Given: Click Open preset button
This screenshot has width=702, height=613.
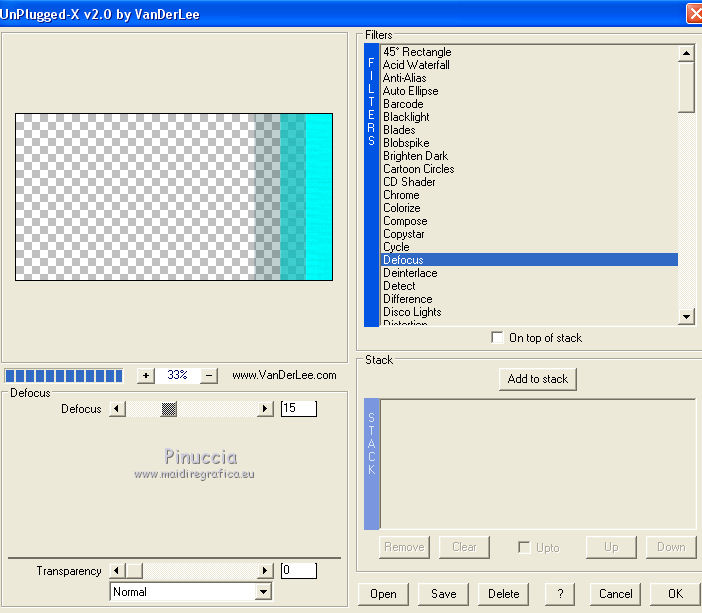Looking at the screenshot, I should [x=383, y=594].
